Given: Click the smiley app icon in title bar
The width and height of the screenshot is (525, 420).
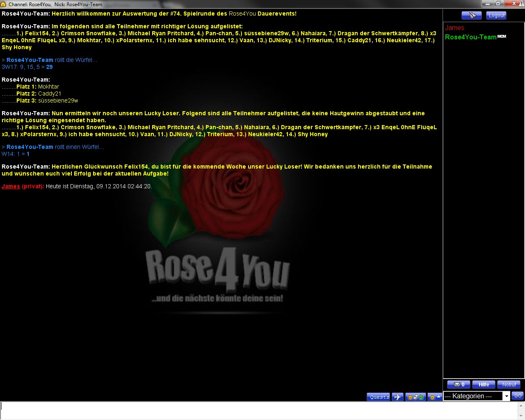Looking at the screenshot, I should [x=3, y=4].
